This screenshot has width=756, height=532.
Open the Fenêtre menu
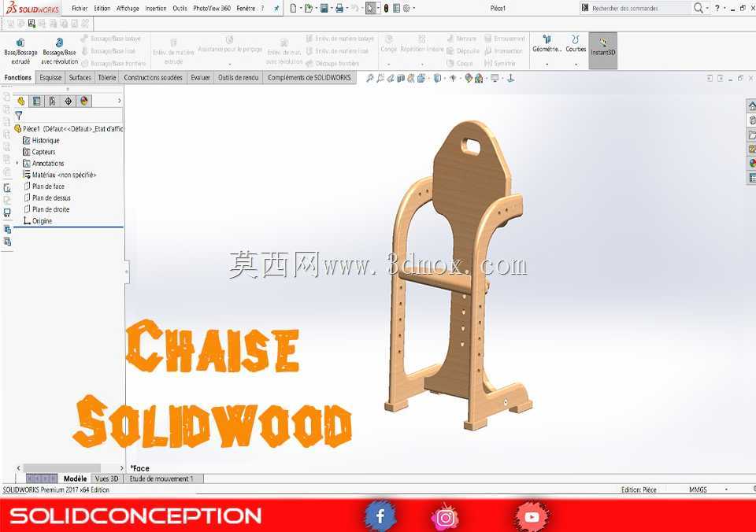pos(246,8)
